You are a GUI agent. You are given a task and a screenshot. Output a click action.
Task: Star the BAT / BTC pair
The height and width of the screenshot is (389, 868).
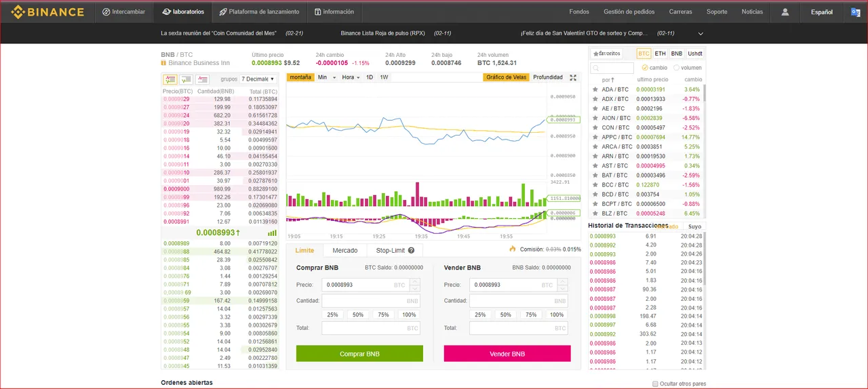tap(595, 175)
